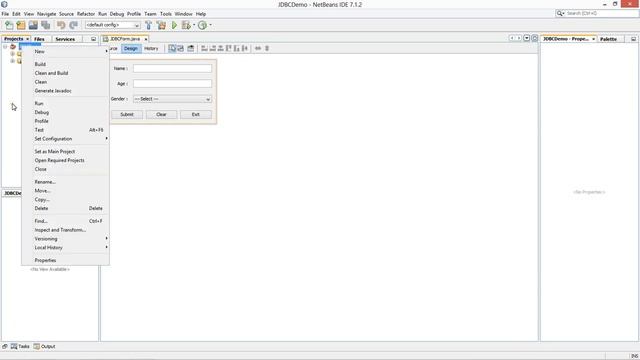Open the Debug Project dropdown arrow
The image size is (640, 360).
(194, 25)
